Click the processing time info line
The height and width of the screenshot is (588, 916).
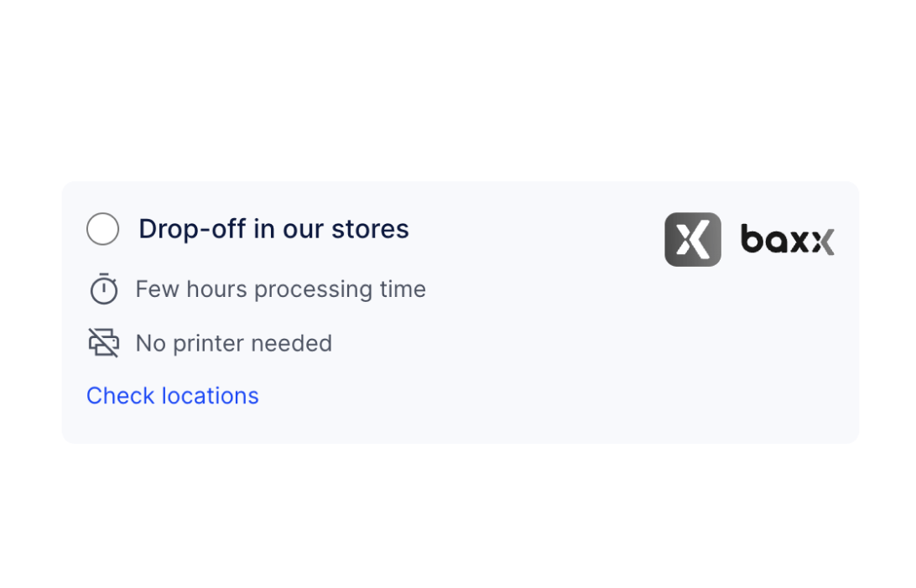(x=280, y=289)
